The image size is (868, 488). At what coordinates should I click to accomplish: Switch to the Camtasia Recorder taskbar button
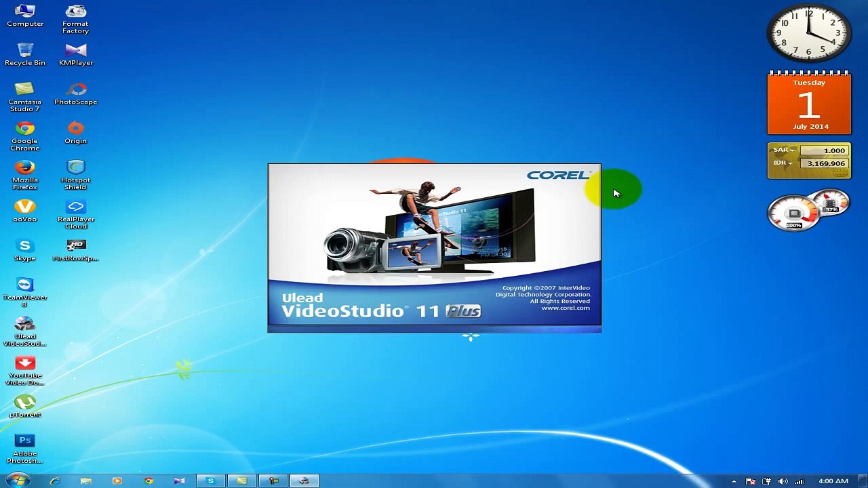[x=273, y=481]
